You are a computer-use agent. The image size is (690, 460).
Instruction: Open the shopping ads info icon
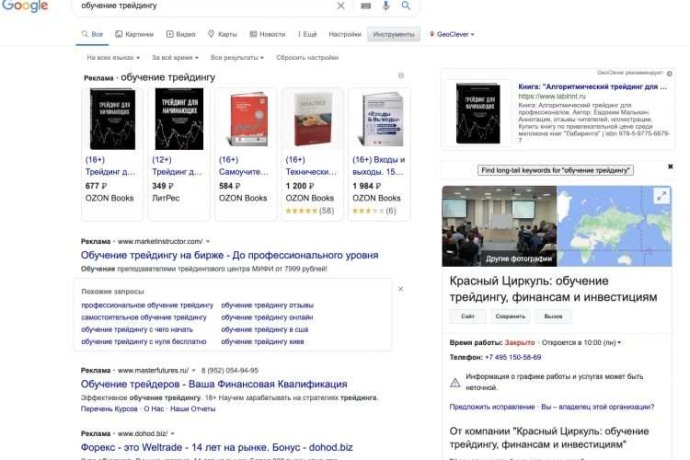click(x=401, y=76)
